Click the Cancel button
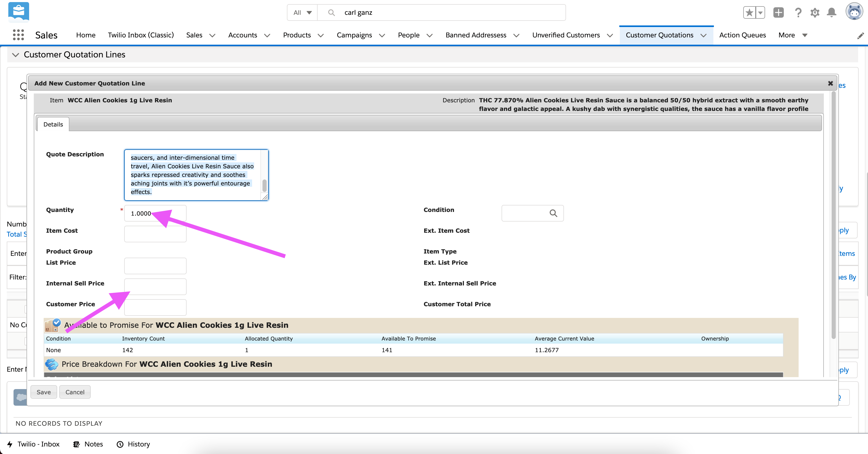This screenshot has width=868, height=454. pos(75,392)
